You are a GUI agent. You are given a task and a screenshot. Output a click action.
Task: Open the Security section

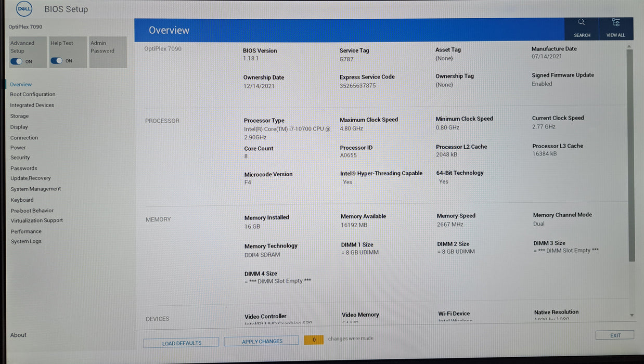pos(20,158)
